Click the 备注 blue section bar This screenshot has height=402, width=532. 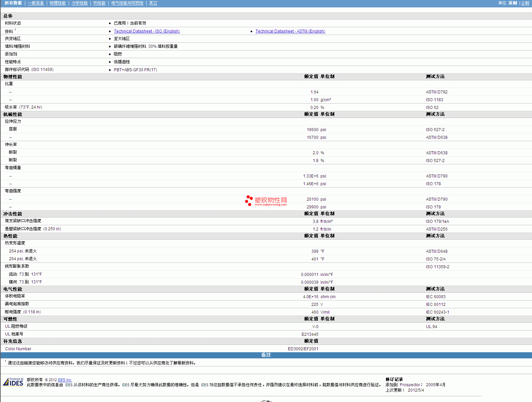266,355
